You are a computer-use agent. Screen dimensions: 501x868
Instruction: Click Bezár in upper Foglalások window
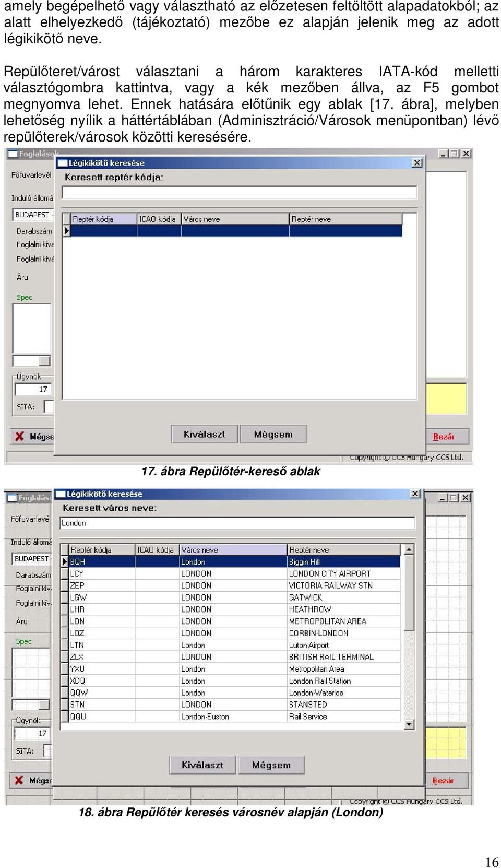click(447, 437)
